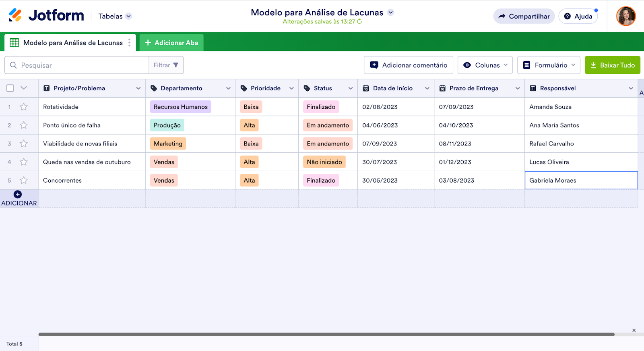The image size is (644, 351).
Task: Select Modelo para Análise de Lacunas tab
Action: [x=70, y=43]
